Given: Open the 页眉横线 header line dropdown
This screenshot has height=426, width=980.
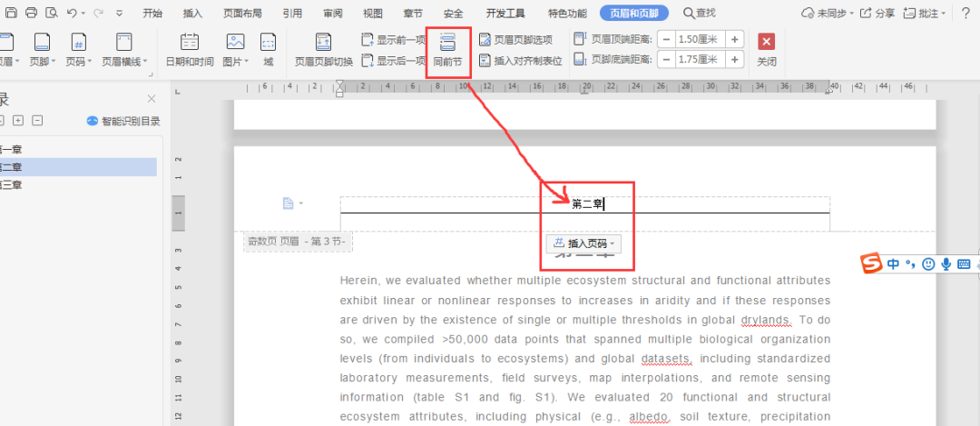Looking at the screenshot, I should pyautogui.click(x=124, y=49).
